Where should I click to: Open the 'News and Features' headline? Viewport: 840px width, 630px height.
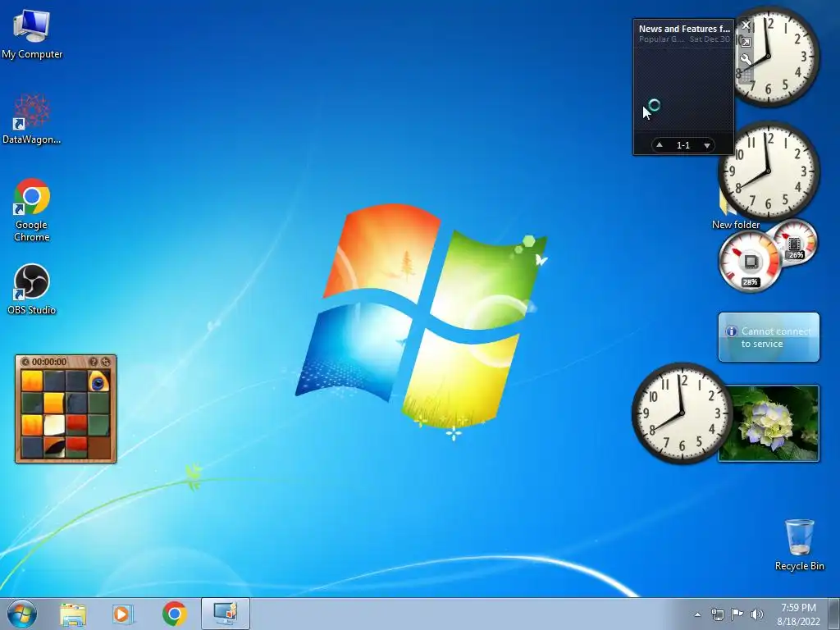click(684, 29)
